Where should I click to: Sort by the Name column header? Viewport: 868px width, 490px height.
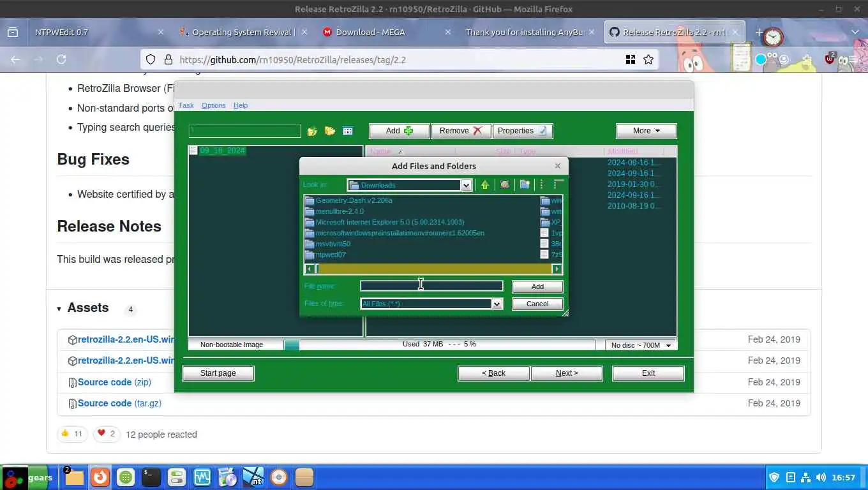click(x=381, y=151)
